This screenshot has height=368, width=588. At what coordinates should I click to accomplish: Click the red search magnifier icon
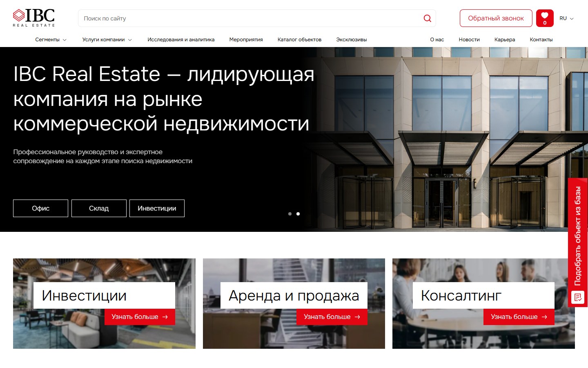click(428, 18)
